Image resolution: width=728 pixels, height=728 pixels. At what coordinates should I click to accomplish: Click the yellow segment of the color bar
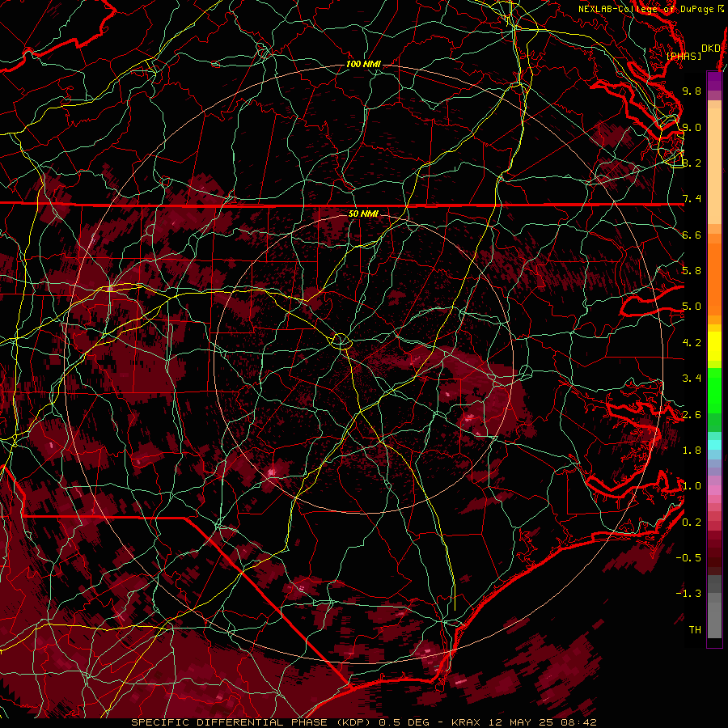[x=714, y=346]
